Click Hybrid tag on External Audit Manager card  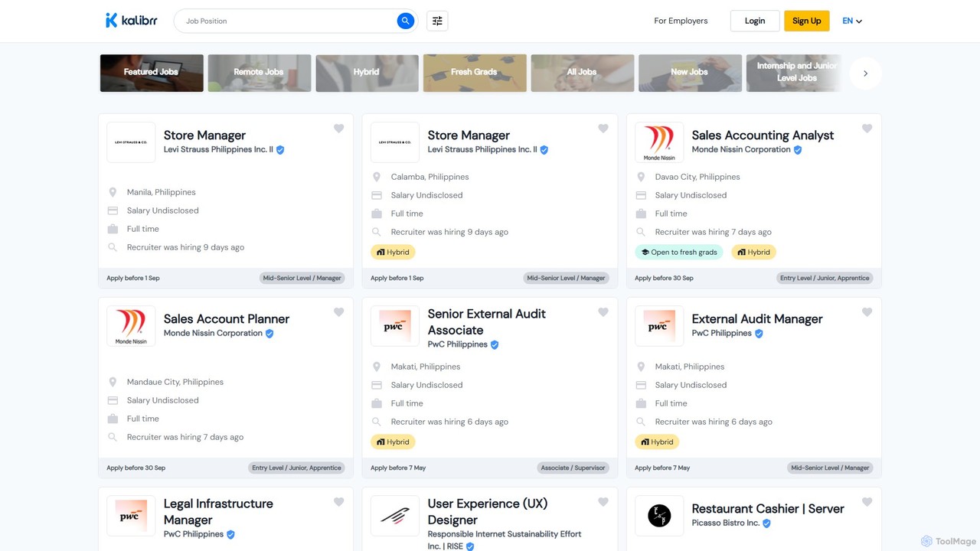click(x=657, y=442)
